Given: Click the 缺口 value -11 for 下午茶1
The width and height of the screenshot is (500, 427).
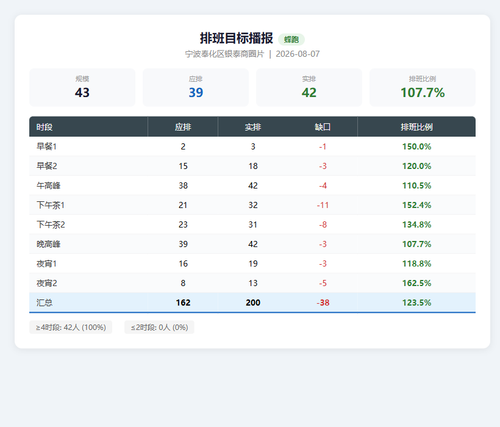Looking at the screenshot, I should click(323, 205).
